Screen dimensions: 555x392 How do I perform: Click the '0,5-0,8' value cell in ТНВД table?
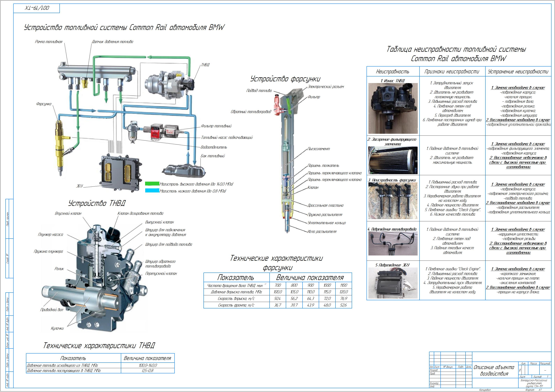148,371
